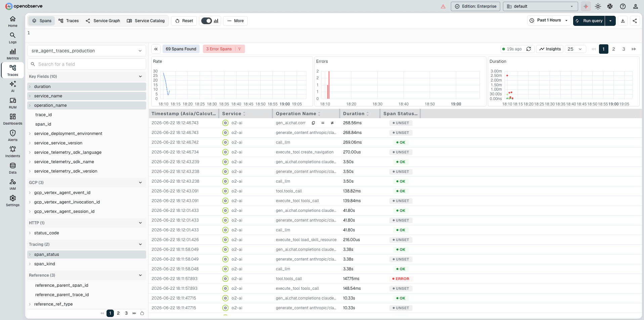Open the Insights button
The width and height of the screenshot is (644, 320).
point(550,49)
